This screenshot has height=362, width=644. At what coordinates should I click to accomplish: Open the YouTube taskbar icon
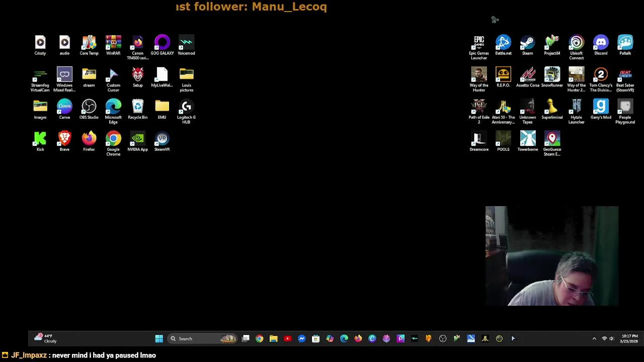(x=287, y=339)
